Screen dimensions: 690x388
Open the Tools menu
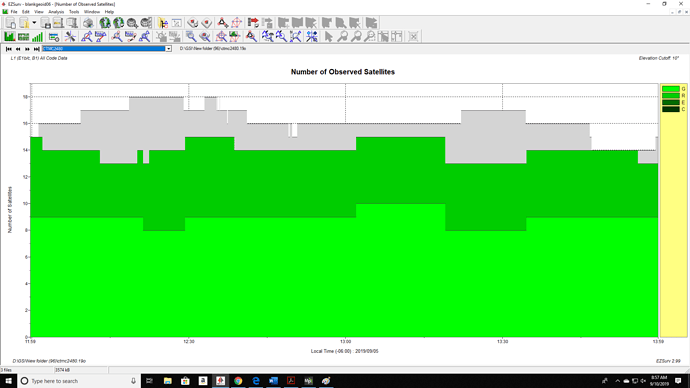[x=74, y=12]
